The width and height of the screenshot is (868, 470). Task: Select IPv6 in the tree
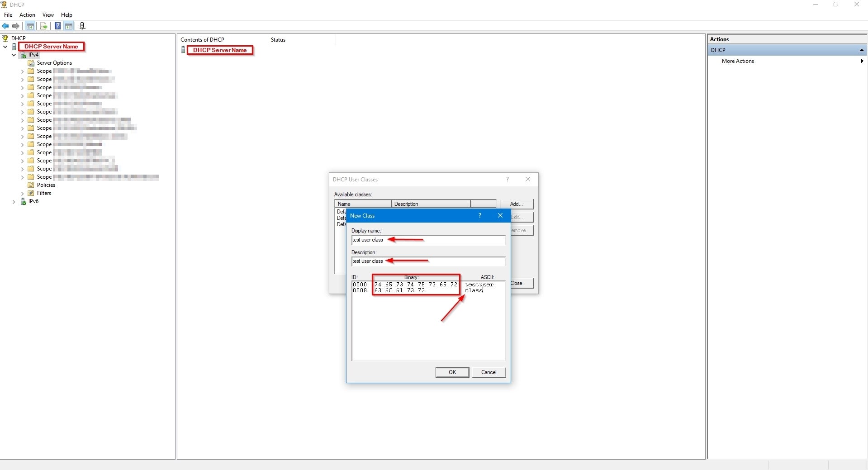[33, 201]
